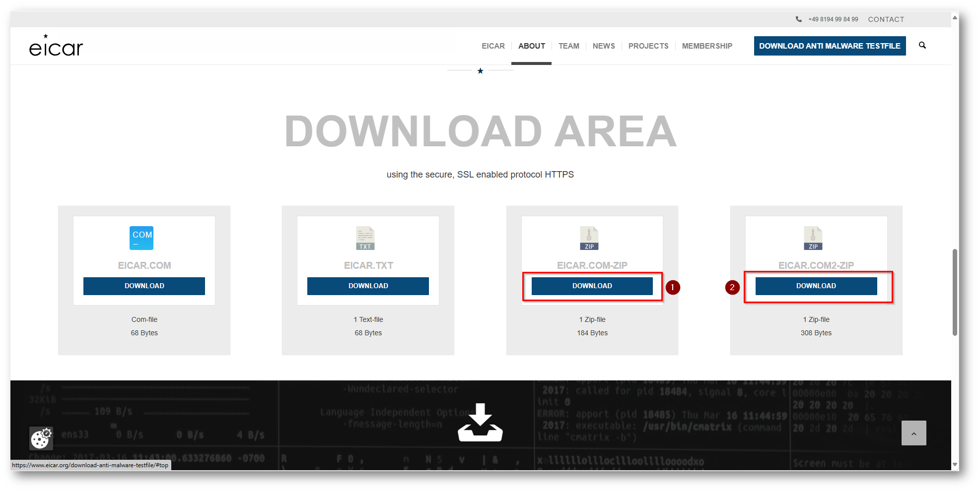Click the ZIP icon above EICAR.COM-ZIP

[589, 238]
